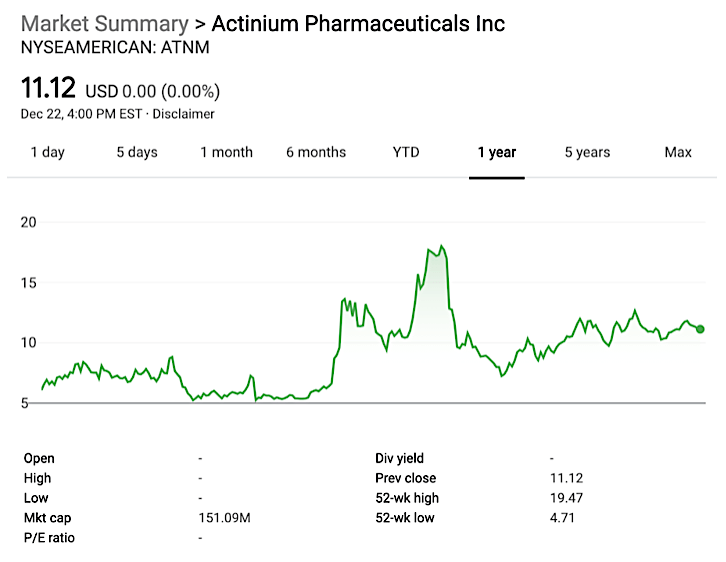Click the highest peak of the price line
Screen dimensions: 726x562
point(441,246)
